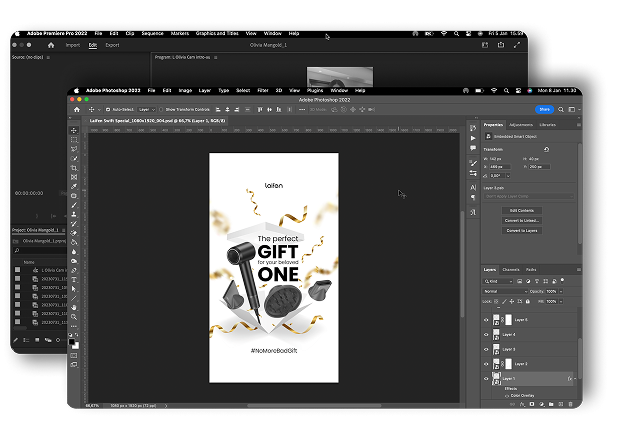
Task: Open Premiere Pro's Sequence menu
Action: click(152, 34)
